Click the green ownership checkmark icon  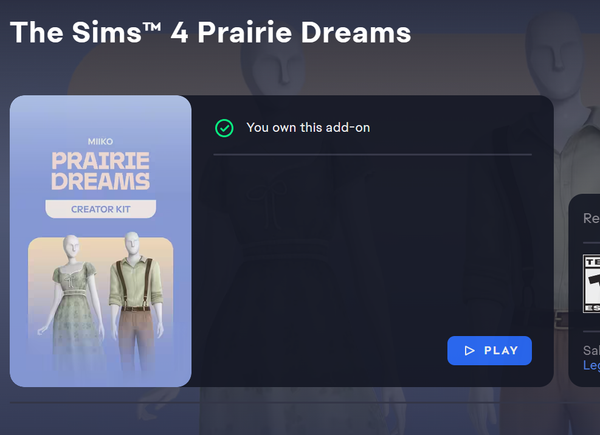pyautogui.click(x=224, y=128)
